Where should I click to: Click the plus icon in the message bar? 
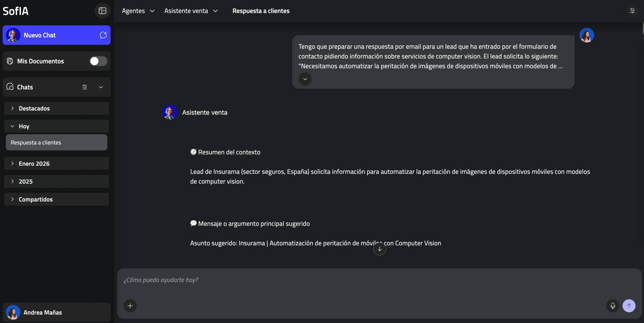click(130, 306)
